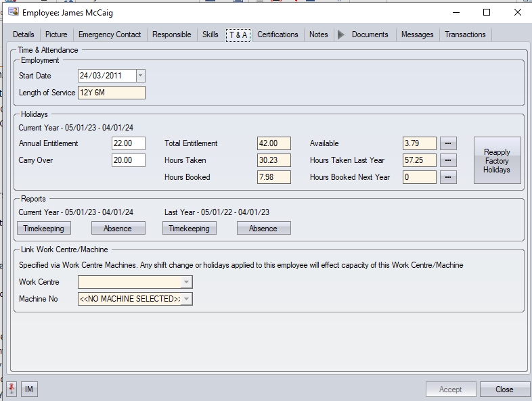The image size is (532, 401).
Task: Open last year Absence report
Action: click(x=263, y=229)
